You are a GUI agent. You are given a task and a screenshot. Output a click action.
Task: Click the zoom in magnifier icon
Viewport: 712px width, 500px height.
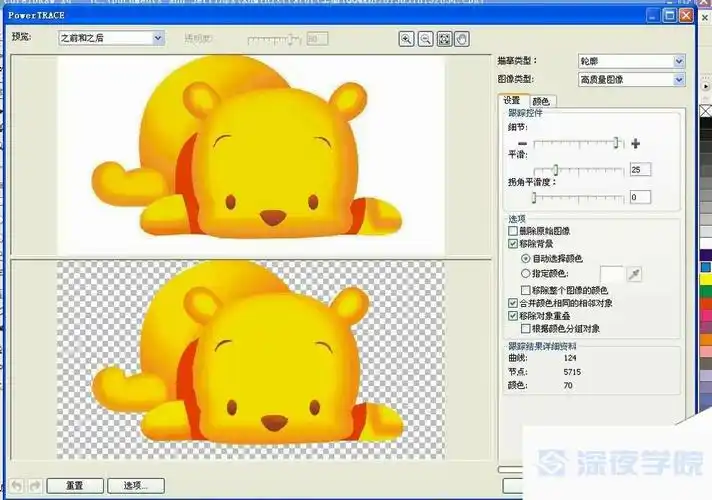click(x=406, y=39)
